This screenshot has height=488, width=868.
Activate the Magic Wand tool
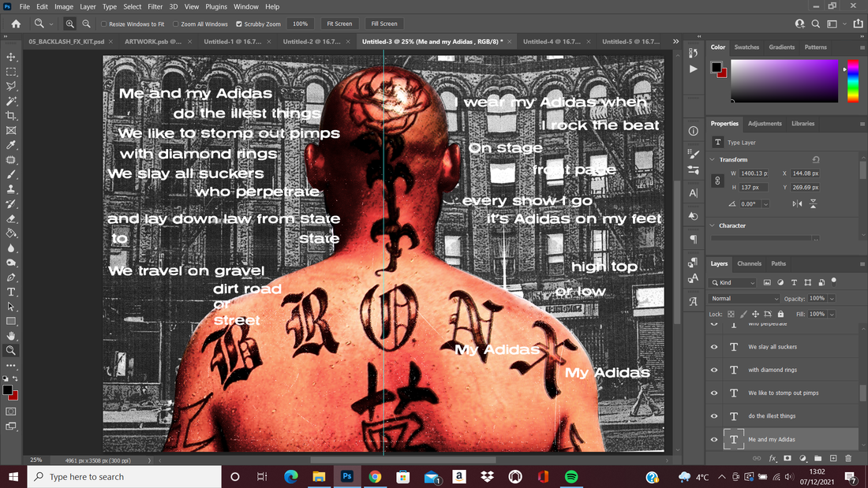tap(11, 101)
